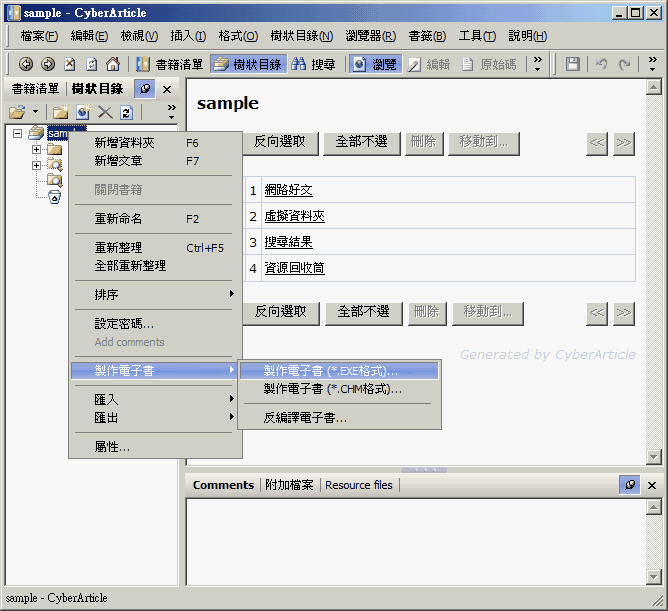Toggle the 瀏覽 browse mode button
Image resolution: width=668 pixels, height=611 pixels.
tap(375, 64)
